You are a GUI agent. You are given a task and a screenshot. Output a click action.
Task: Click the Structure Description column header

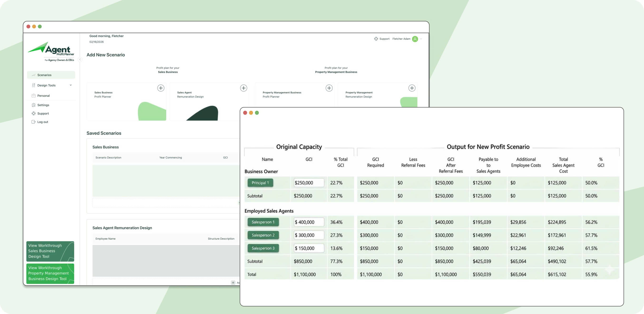[x=221, y=239]
